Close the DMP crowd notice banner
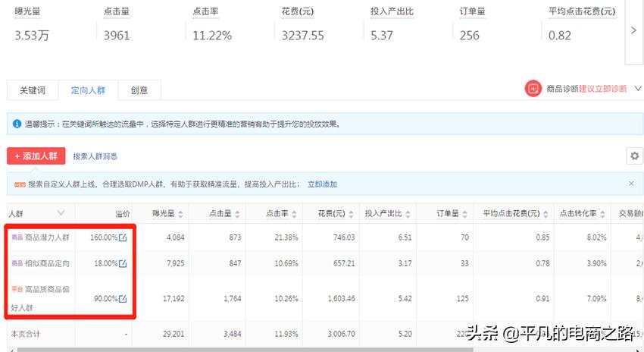Image resolution: width=644 pixels, height=352 pixels. coord(631,184)
